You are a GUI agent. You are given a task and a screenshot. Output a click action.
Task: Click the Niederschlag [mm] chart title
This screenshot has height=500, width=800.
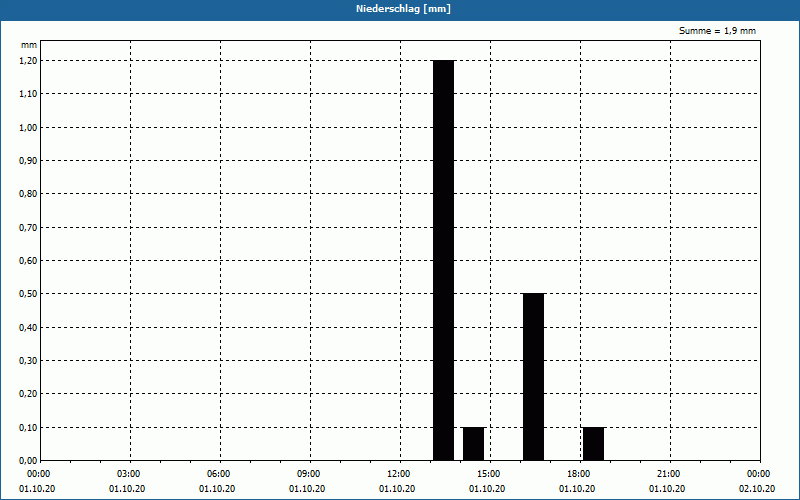[x=403, y=9]
